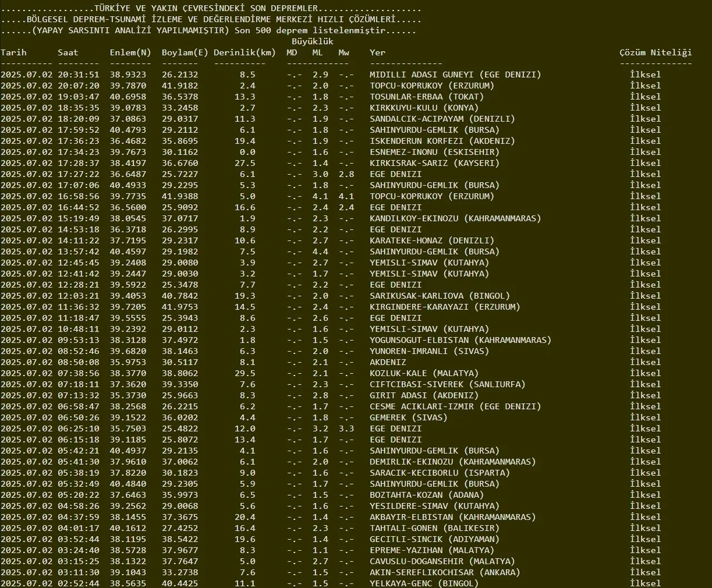Select the MIDILLI ADASI GUNEYI location entry

455,75
